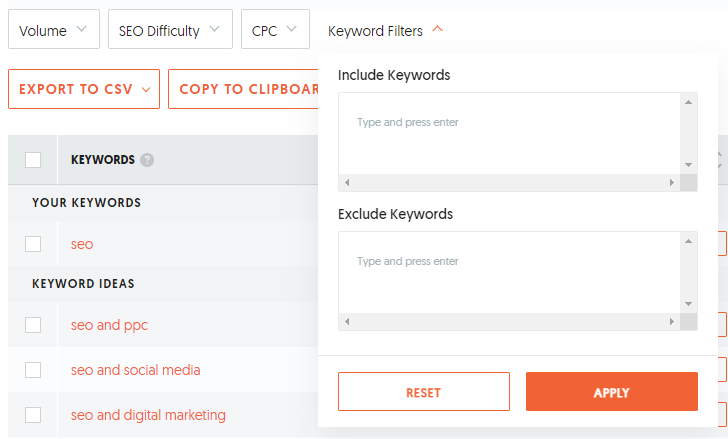Open the CPC filter dropdown
The image size is (728, 439).
tap(275, 29)
